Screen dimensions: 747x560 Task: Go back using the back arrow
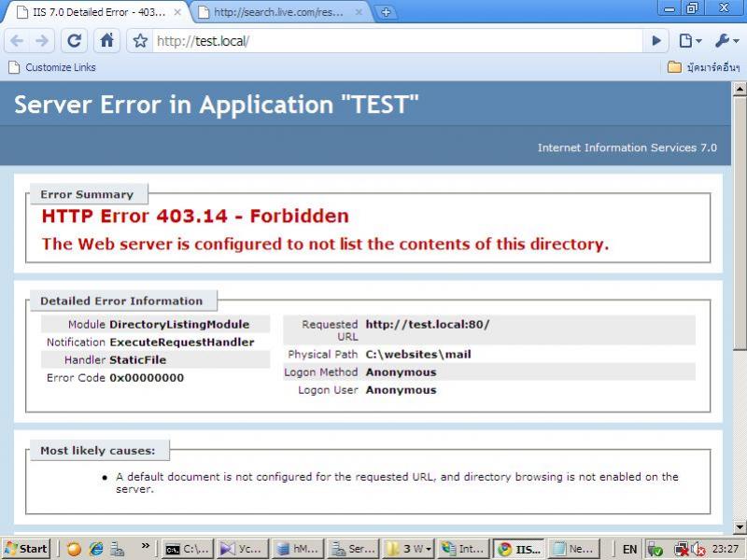(17, 41)
